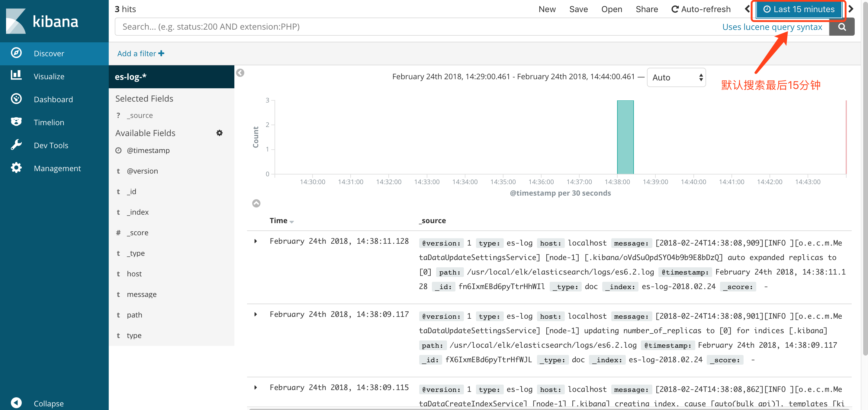This screenshot has width=868, height=410.
Task: Open Dev Tools wrench icon
Action: click(x=16, y=145)
